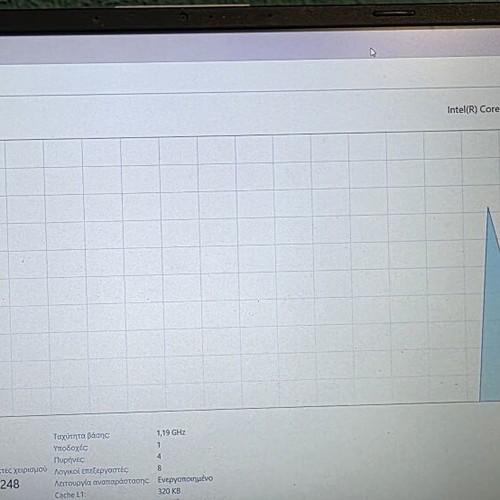This screenshot has width=500, height=500.
Task: Click the Intel(R) Core processor name label
Action: pyautogui.click(x=473, y=109)
